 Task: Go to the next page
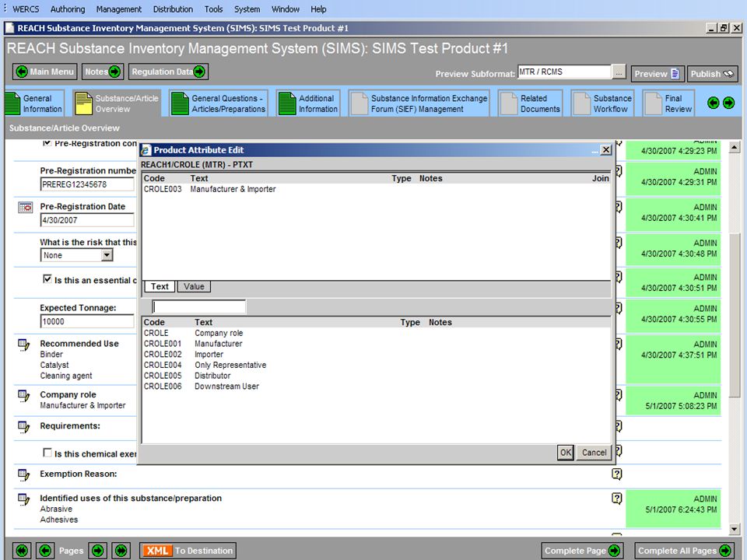click(98, 551)
